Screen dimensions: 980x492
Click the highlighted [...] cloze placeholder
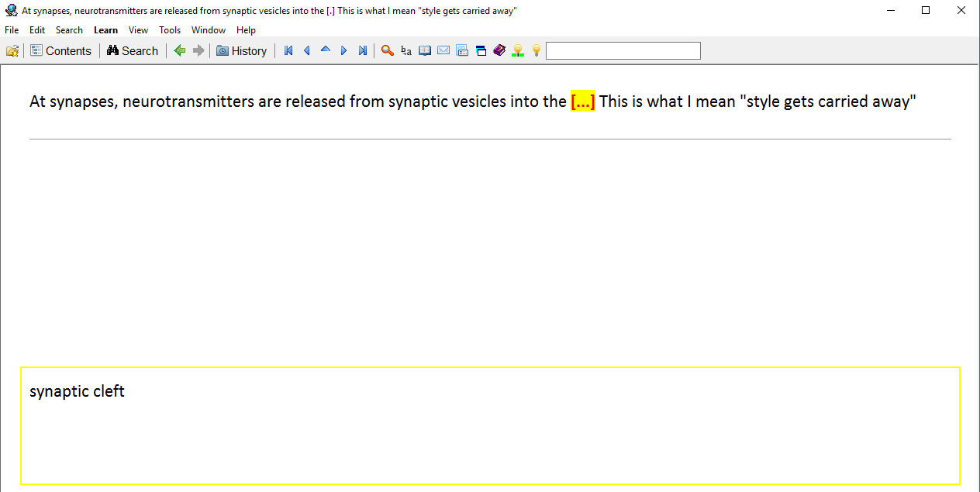click(x=582, y=101)
